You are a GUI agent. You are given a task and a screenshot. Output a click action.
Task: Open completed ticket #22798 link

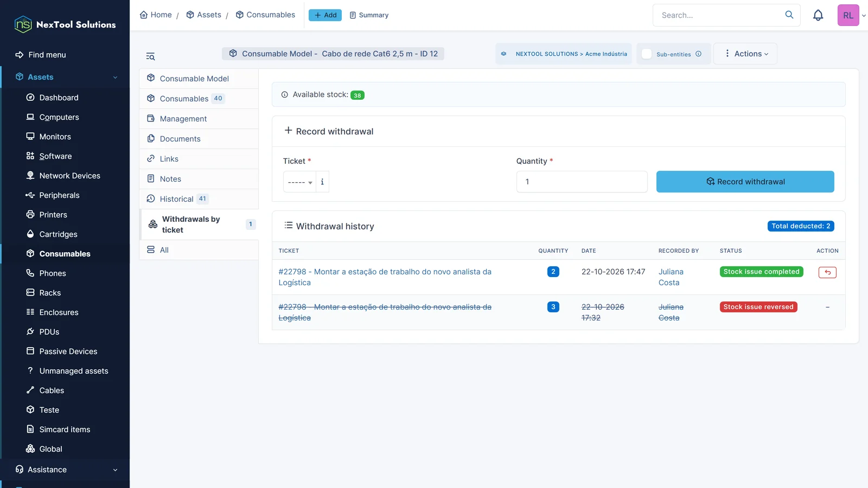pyautogui.click(x=385, y=277)
